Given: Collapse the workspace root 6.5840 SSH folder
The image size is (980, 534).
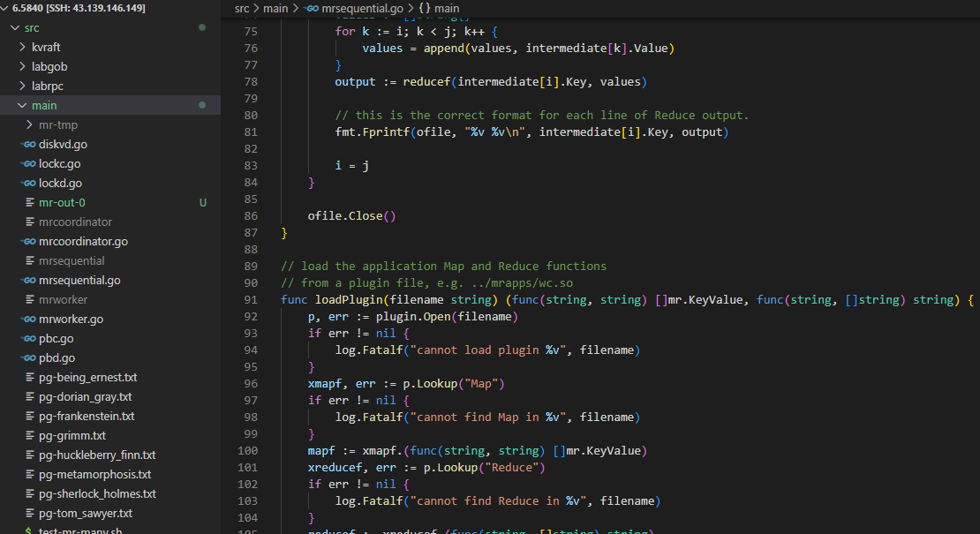Looking at the screenshot, I should point(5,8).
